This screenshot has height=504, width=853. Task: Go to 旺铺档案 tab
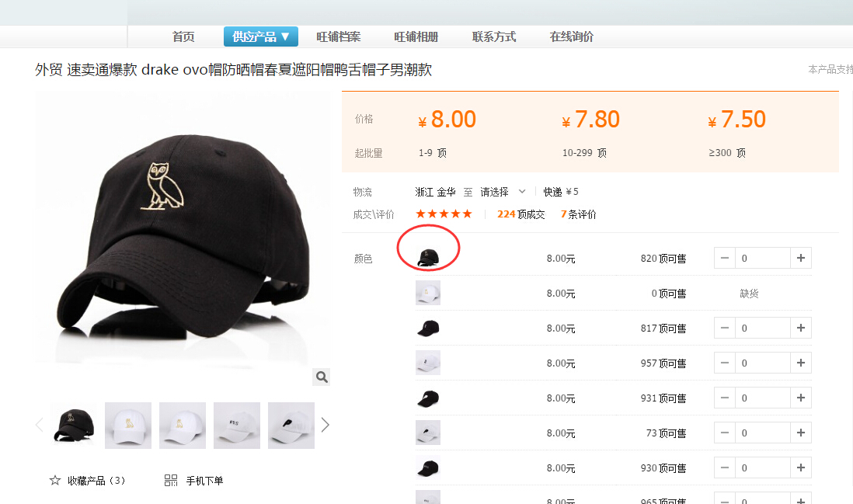point(339,37)
